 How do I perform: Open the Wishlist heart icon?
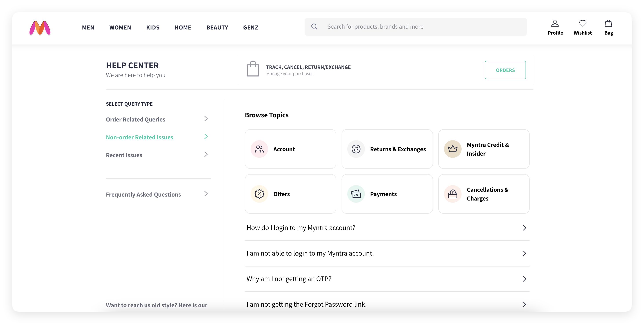point(583,24)
